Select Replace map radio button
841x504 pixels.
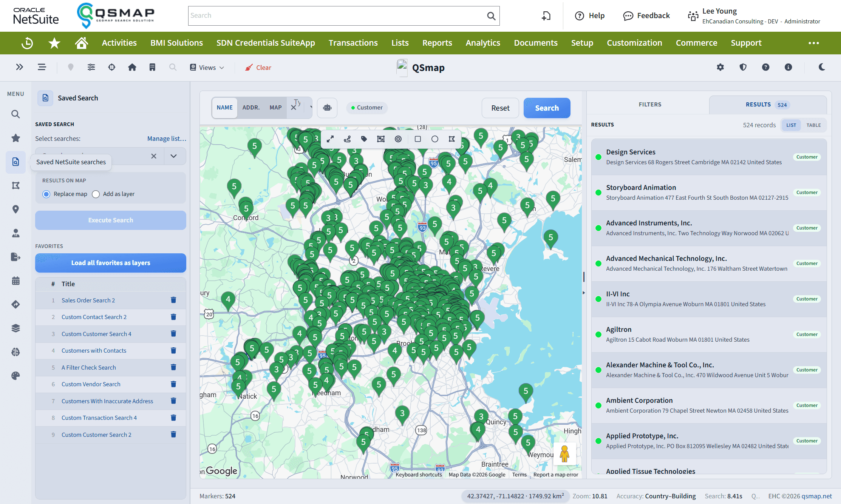pos(46,194)
